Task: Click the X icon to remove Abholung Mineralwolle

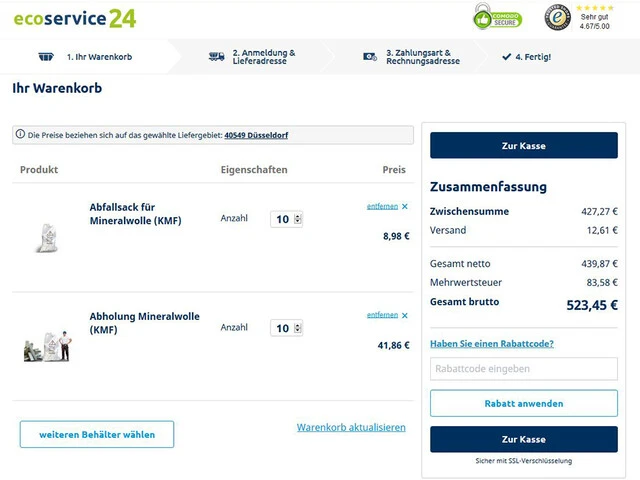Action: coord(404,316)
